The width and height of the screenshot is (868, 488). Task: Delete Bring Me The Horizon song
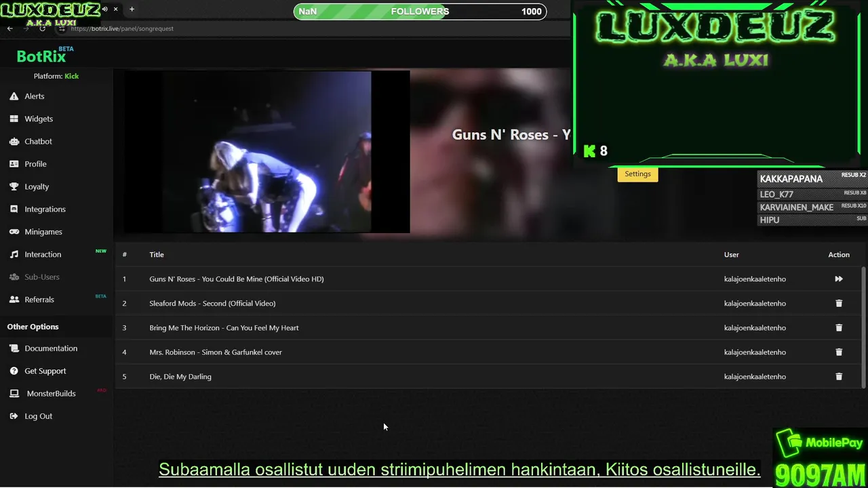coord(839,327)
